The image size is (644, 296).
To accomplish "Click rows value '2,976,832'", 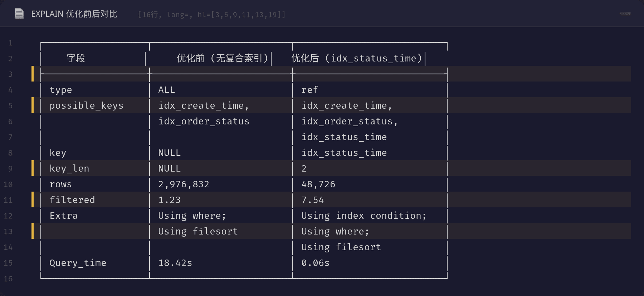I will click(x=184, y=184).
